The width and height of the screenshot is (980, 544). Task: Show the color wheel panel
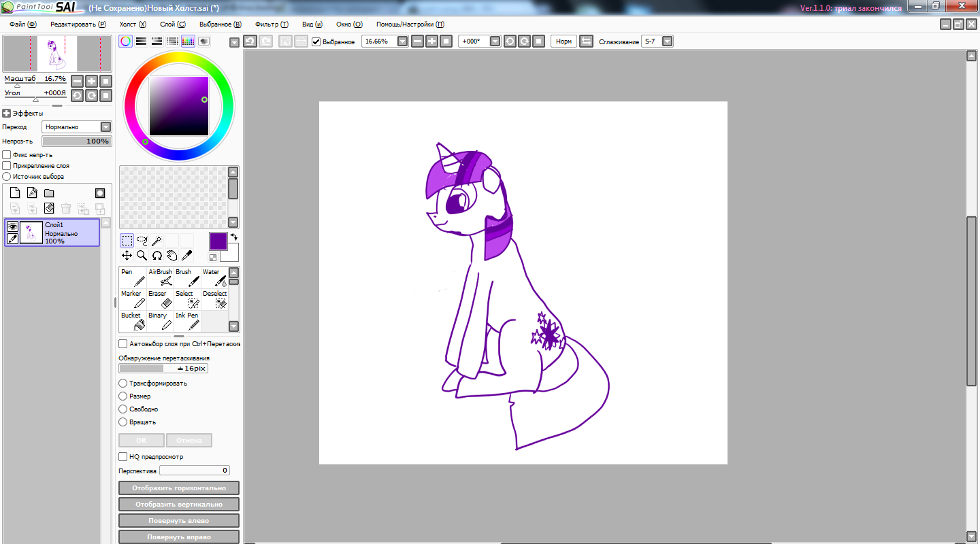pyautogui.click(x=126, y=41)
